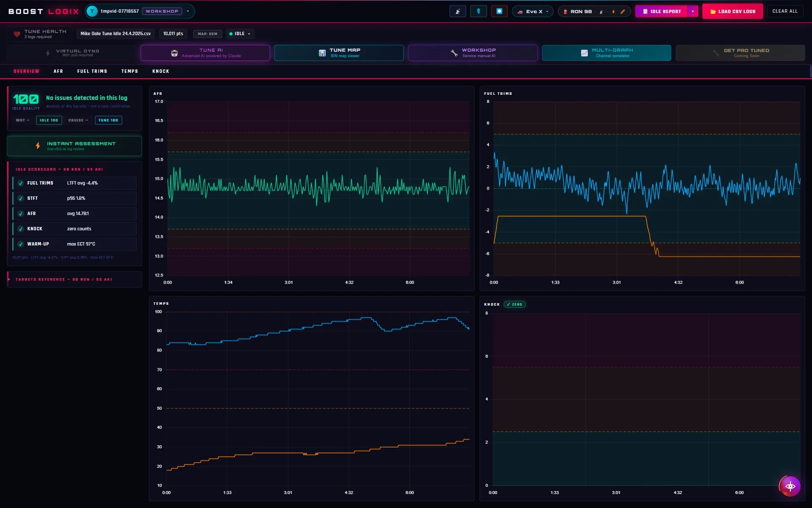Click the pencil edit icon in the RON 98 pill
Screen dimensions: 812x508
pyautogui.click(x=623, y=12)
